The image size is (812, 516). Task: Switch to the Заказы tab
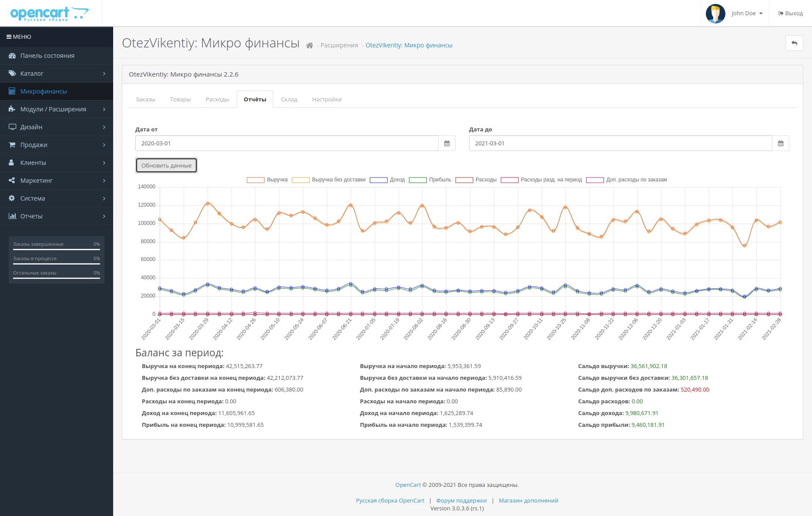coord(145,99)
